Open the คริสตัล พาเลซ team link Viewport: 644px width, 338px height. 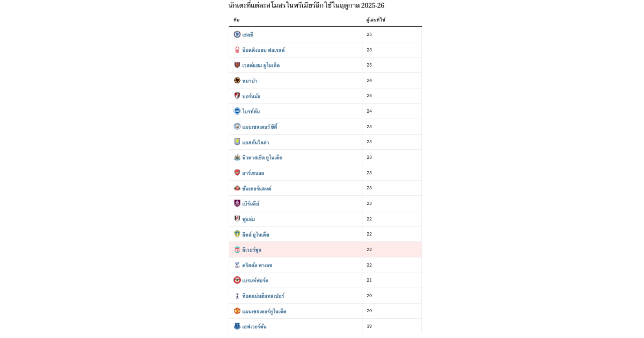[257, 265]
